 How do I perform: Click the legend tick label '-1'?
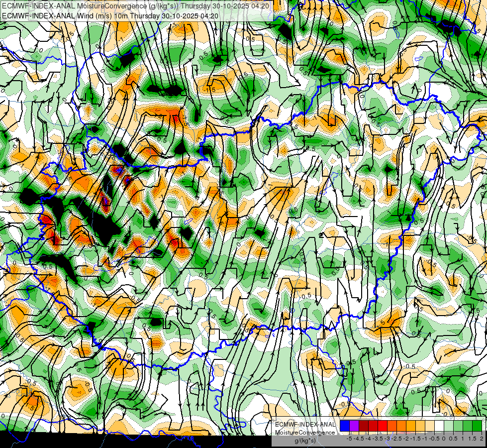tap(425, 439)
